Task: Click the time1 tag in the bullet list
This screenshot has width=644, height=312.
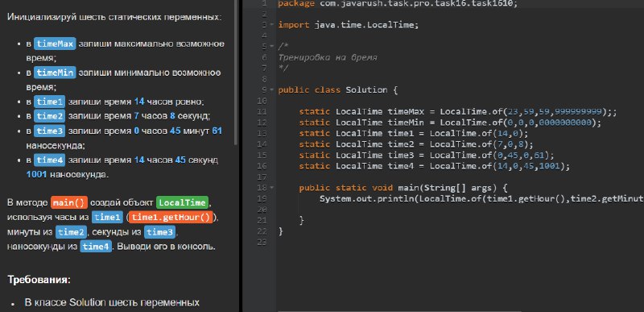Action: click(49, 102)
